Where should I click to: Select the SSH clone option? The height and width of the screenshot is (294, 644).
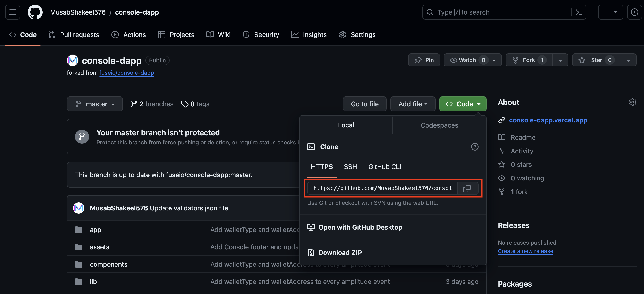pos(350,167)
